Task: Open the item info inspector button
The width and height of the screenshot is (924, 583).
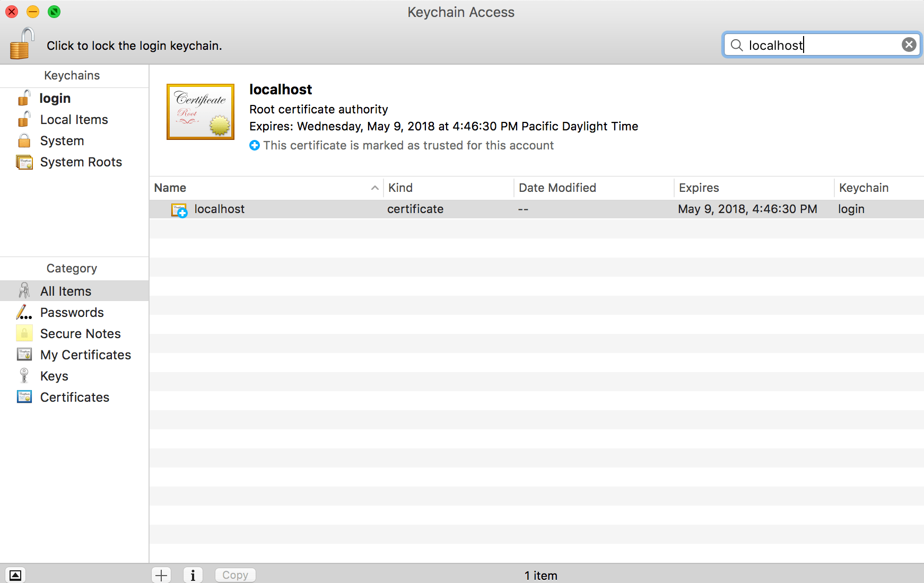Action: (x=193, y=575)
